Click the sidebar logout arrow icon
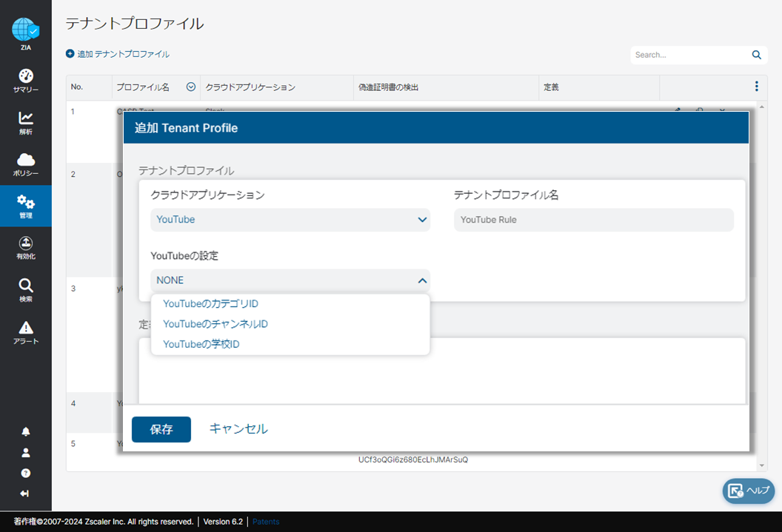The width and height of the screenshot is (782, 532). point(24,494)
